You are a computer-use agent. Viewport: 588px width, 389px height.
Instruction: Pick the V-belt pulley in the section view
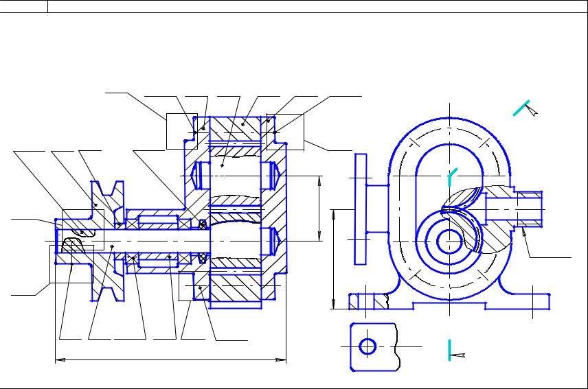point(107,241)
